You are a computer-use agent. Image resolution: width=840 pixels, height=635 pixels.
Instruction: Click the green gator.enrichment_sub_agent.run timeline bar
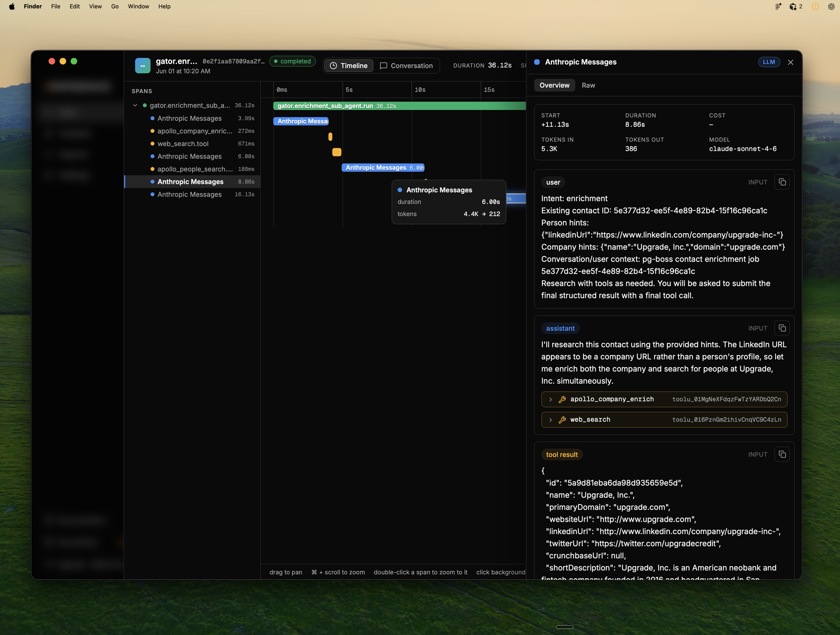(400, 106)
